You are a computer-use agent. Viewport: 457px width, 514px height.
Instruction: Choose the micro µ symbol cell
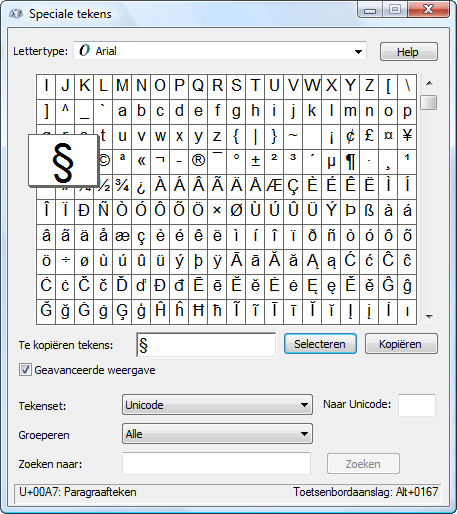coord(331,162)
